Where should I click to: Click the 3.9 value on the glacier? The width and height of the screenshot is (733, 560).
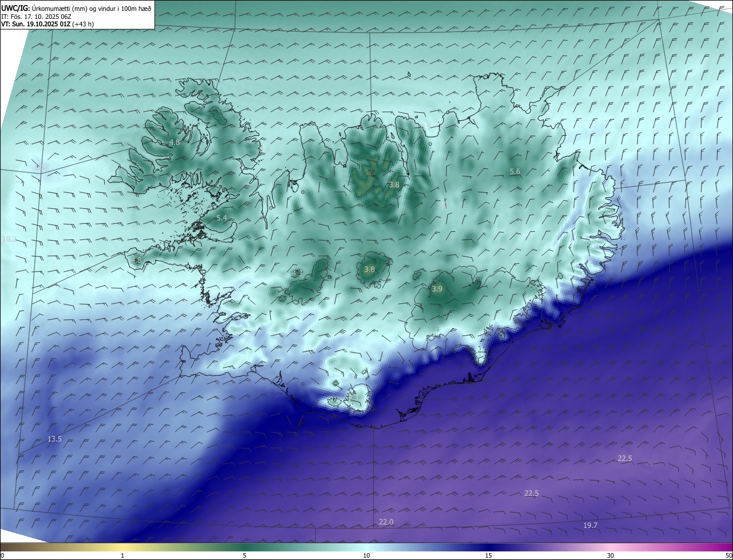[x=437, y=289]
